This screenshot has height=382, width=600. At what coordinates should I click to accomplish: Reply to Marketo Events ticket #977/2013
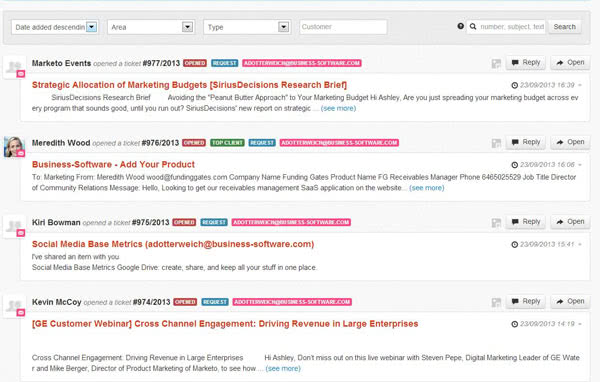click(x=526, y=62)
